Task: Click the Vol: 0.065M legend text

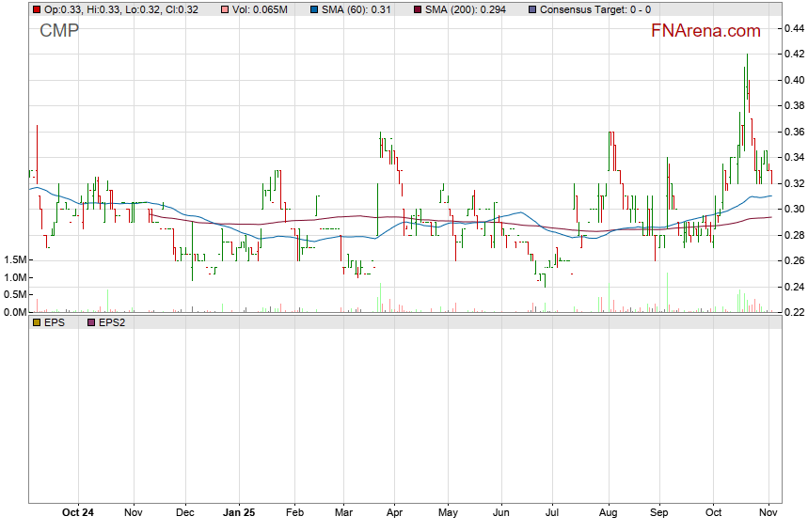Action: [x=260, y=8]
